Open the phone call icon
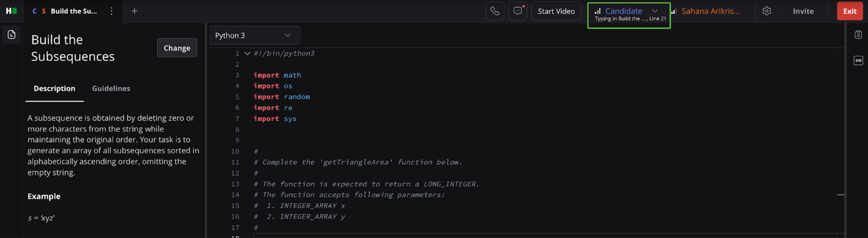 [495, 11]
